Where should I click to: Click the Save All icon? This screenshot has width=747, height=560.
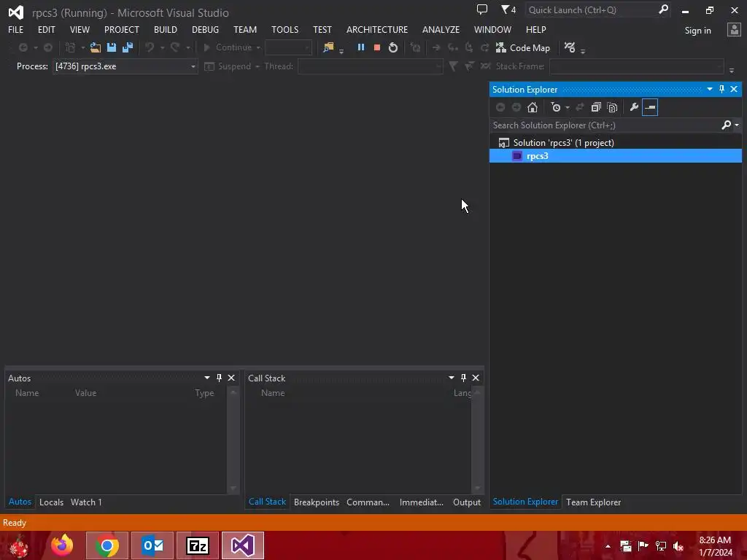point(128,47)
